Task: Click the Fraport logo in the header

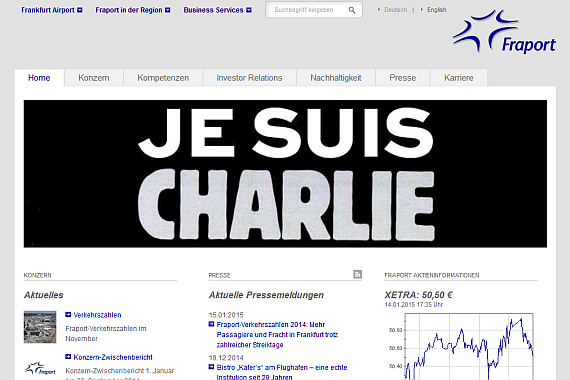Action: click(504, 32)
